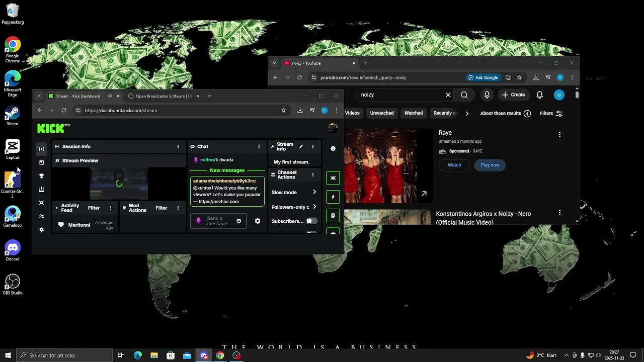The width and height of the screenshot is (644, 362).
Task: Click the community people icon in Kick sidebar
Action: pos(41,216)
